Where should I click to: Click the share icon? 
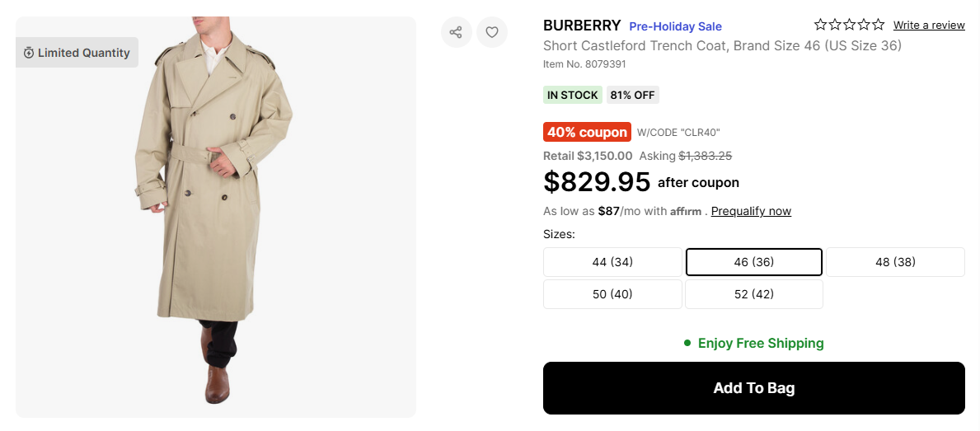(x=456, y=32)
